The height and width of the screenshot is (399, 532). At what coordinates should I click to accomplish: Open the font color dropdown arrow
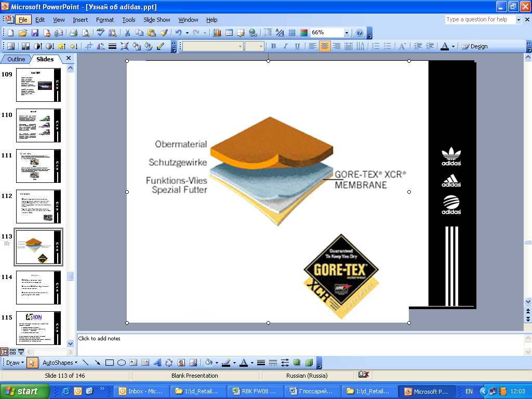click(453, 46)
